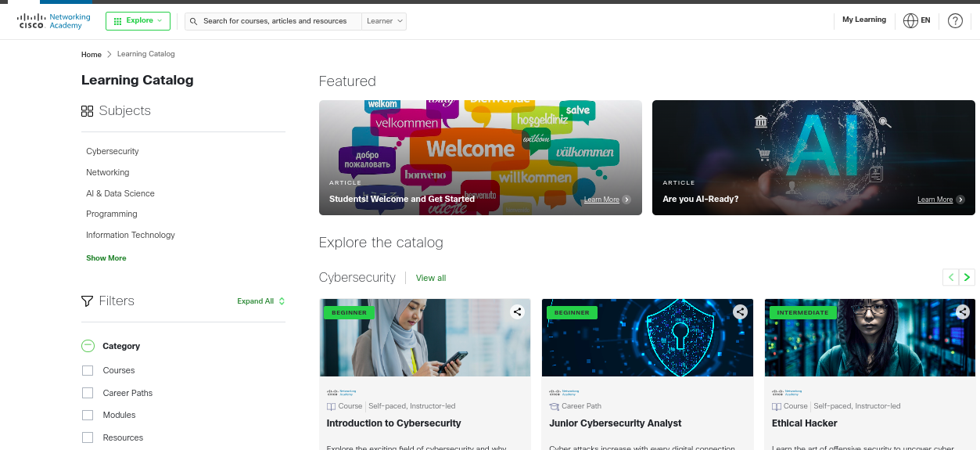This screenshot has width=980, height=450.
Task: Show more subjects
Action: click(x=106, y=258)
